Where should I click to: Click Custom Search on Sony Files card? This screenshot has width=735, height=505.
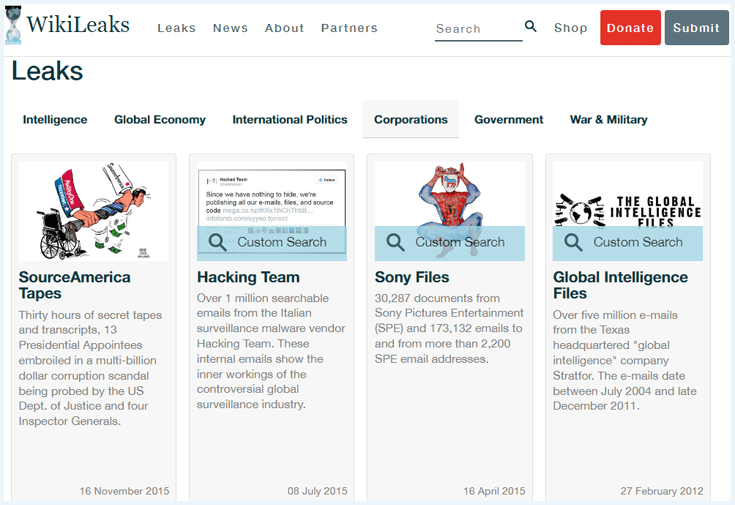point(450,243)
